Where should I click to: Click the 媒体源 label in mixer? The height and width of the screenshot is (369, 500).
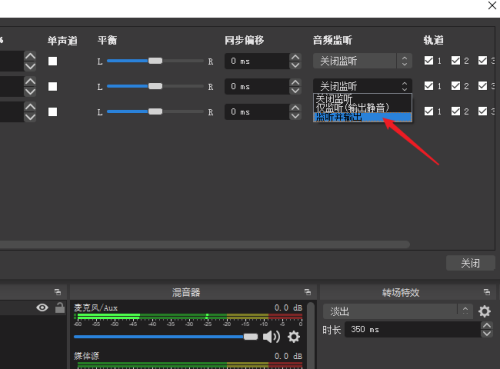[87, 356]
